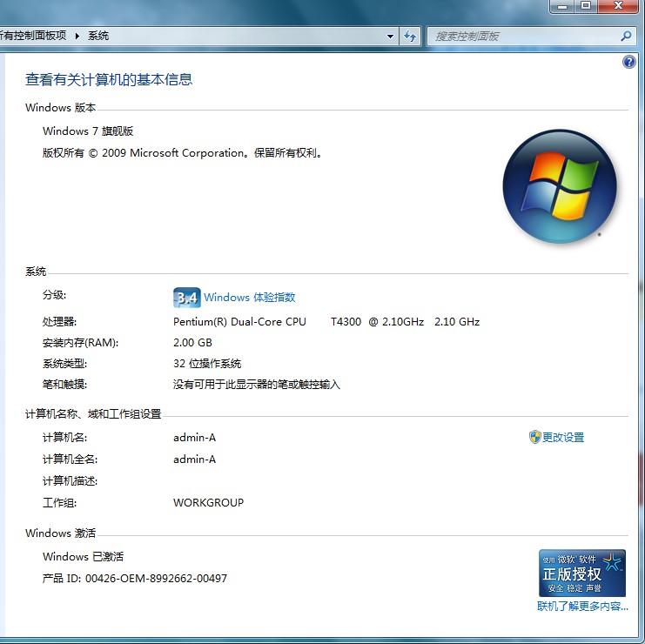Minimize the System window
The width and height of the screenshot is (645, 644).
coord(562,6)
